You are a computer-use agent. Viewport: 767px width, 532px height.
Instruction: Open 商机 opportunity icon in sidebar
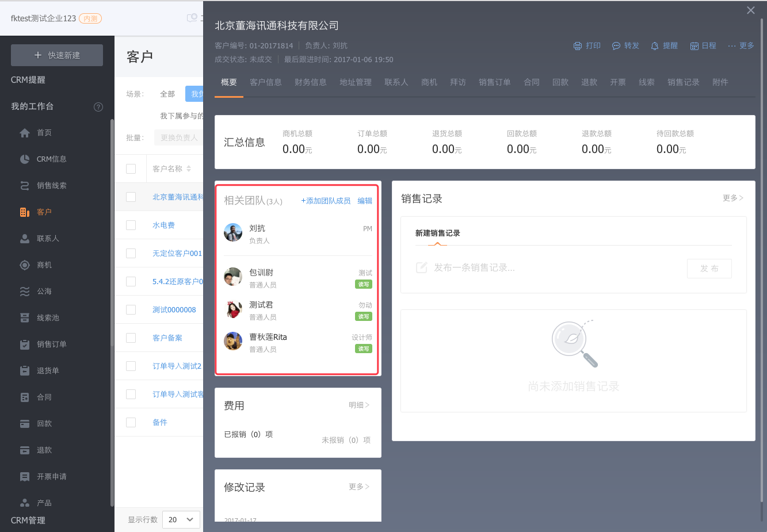(25, 265)
